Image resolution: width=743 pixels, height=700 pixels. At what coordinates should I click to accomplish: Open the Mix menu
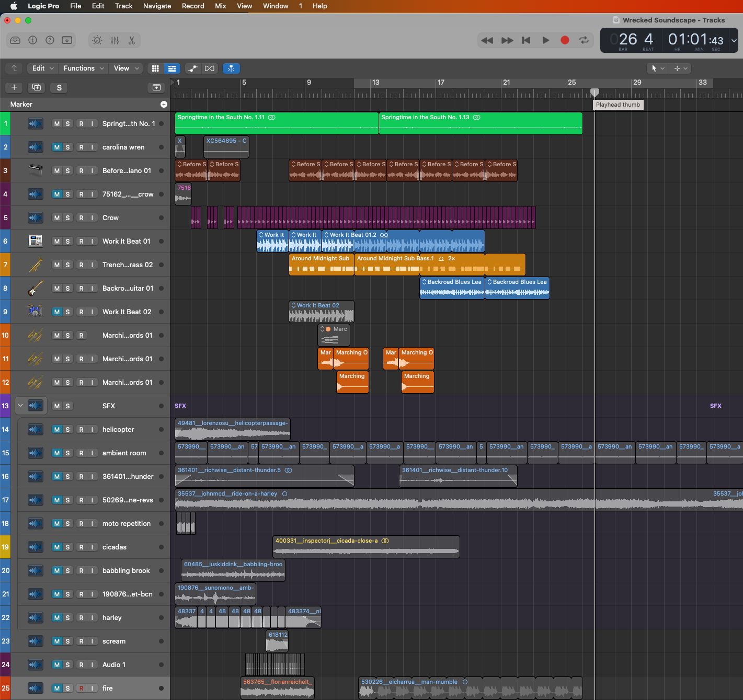[221, 6]
